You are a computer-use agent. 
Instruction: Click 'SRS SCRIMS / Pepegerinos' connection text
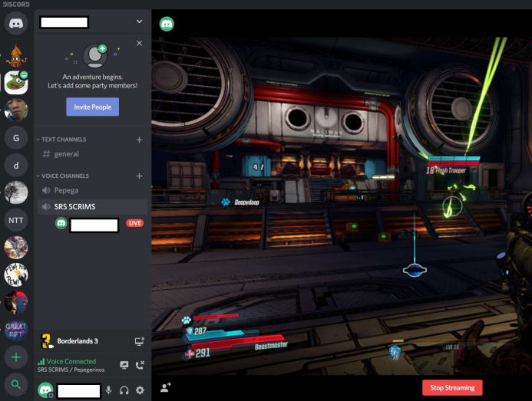71,370
